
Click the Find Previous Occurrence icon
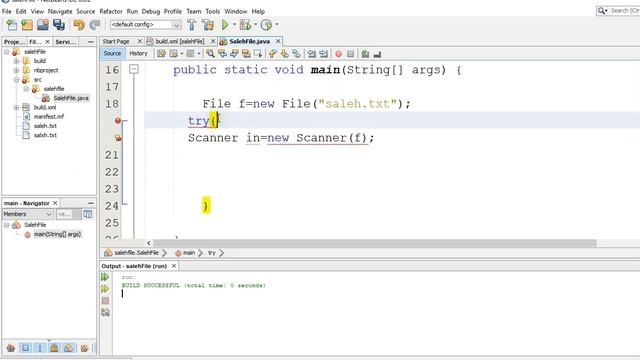(222, 53)
